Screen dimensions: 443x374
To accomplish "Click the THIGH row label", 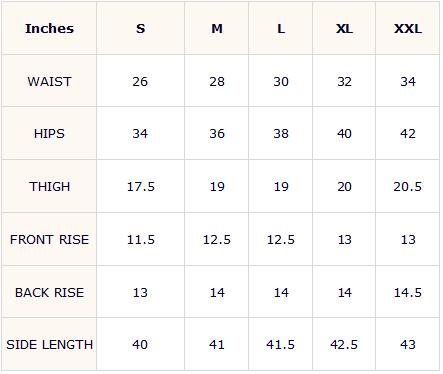I will [49, 186].
